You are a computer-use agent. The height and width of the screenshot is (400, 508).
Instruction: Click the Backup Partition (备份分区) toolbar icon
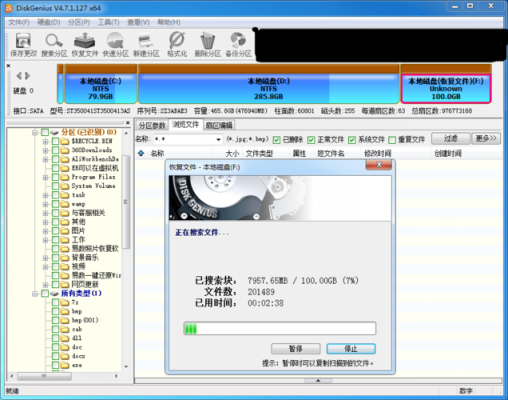(x=238, y=41)
